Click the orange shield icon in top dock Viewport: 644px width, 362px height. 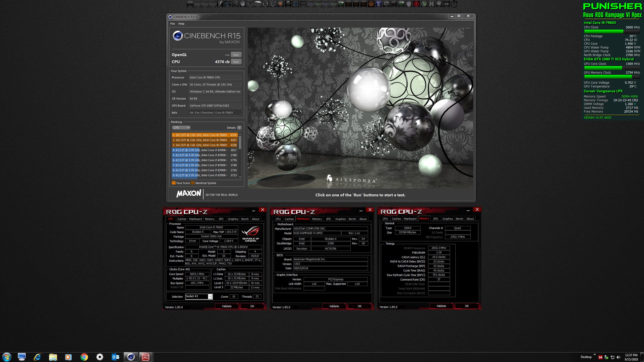(x=371, y=4)
